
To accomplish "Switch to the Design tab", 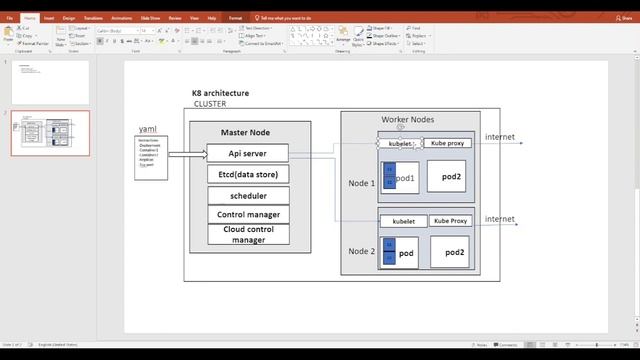I will pos(69,18).
